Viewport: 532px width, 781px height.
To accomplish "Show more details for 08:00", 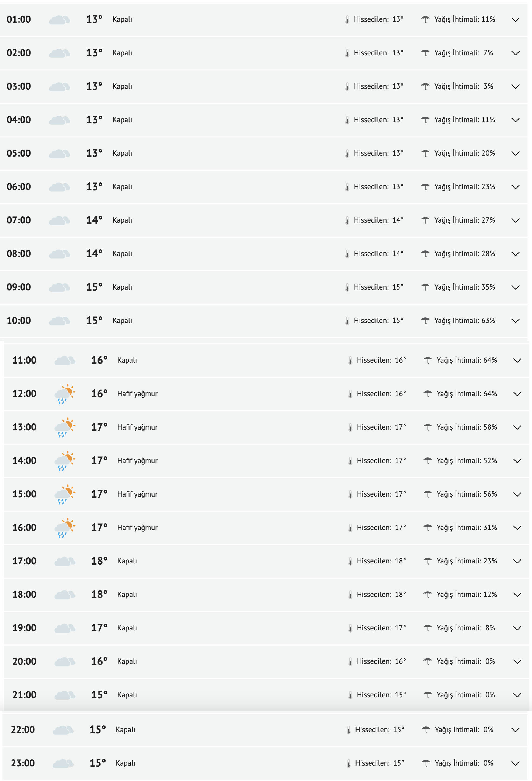I will (515, 254).
